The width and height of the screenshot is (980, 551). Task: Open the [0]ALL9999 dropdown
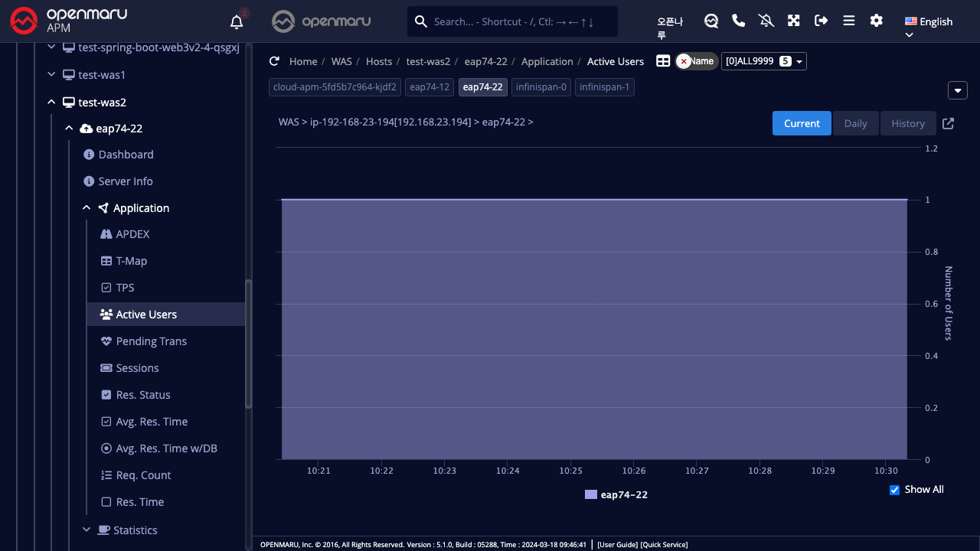[x=763, y=61]
